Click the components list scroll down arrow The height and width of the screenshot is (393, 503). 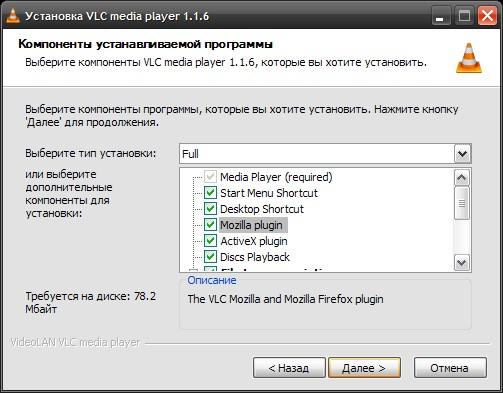pos(462,263)
